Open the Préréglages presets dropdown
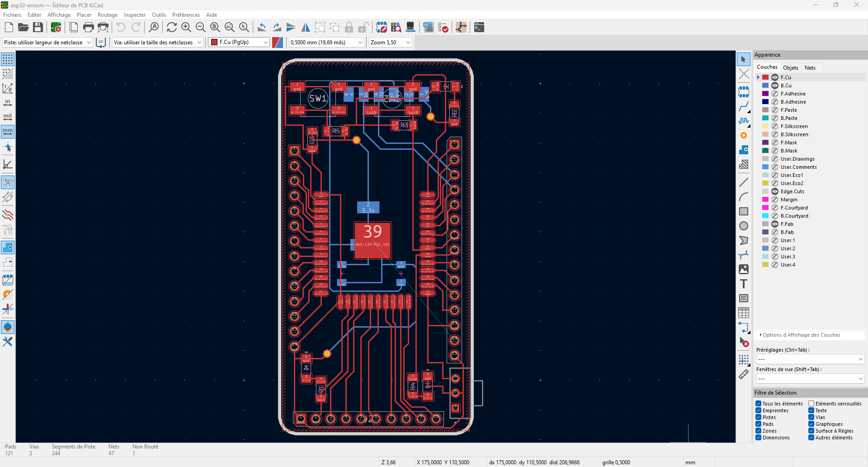Viewport: 868px width, 467px height. tap(810, 359)
